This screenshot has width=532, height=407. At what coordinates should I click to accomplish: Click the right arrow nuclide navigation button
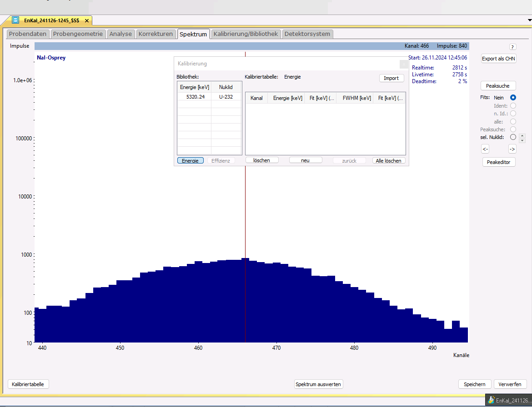512,149
